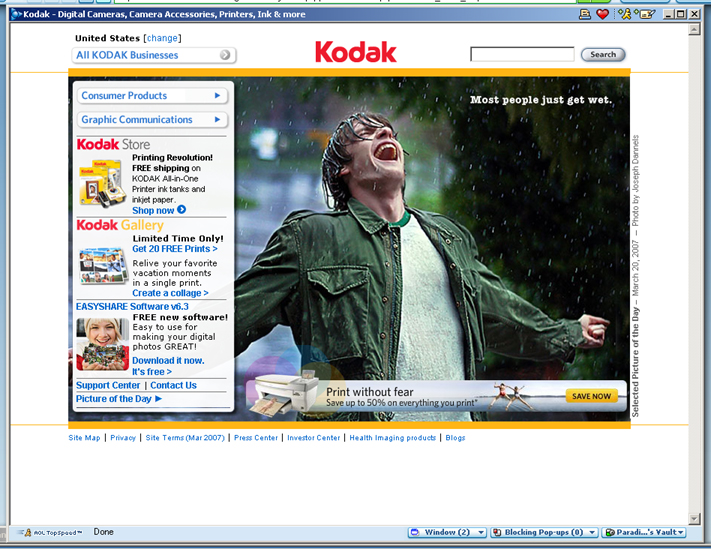This screenshot has width=711, height=549.
Task: Open the Contact Us link
Action: click(x=174, y=385)
